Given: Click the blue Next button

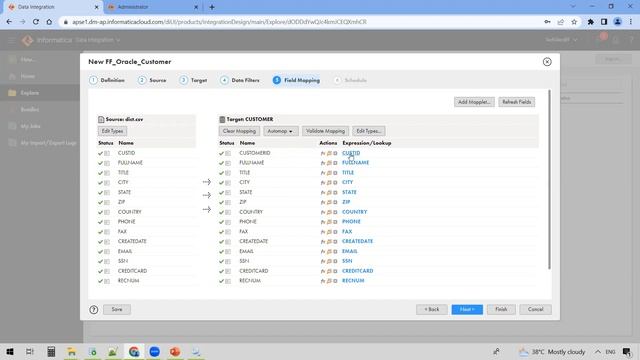Looking at the screenshot, I should point(467,309).
